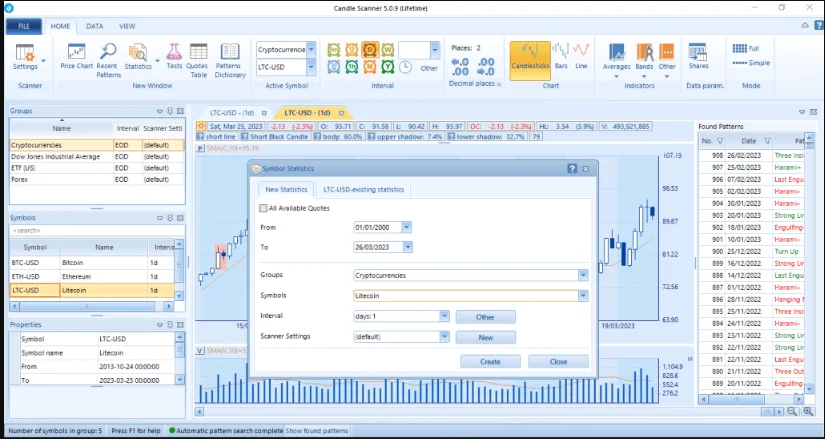Screen dimensions: 825x439
Task: Open the Quotes Table
Action: tap(197, 56)
